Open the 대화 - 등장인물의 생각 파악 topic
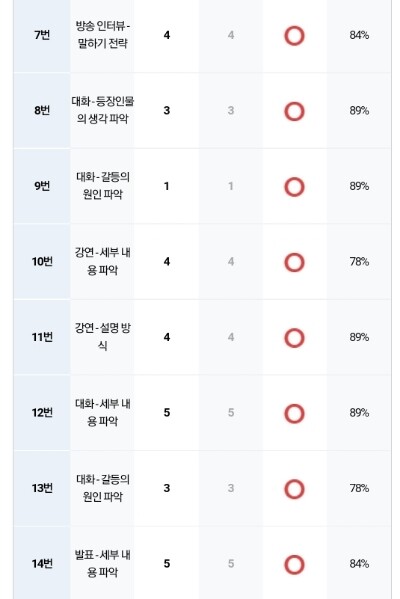400x599 pixels. (102, 110)
